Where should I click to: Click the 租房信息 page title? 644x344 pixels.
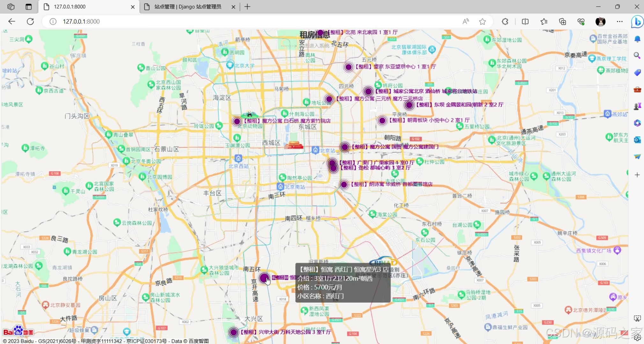315,35
